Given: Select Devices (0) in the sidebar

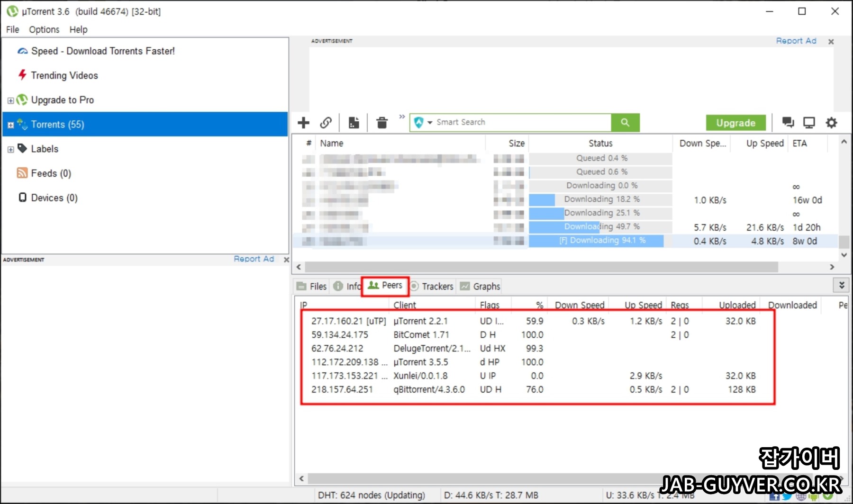Looking at the screenshot, I should tap(54, 198).
